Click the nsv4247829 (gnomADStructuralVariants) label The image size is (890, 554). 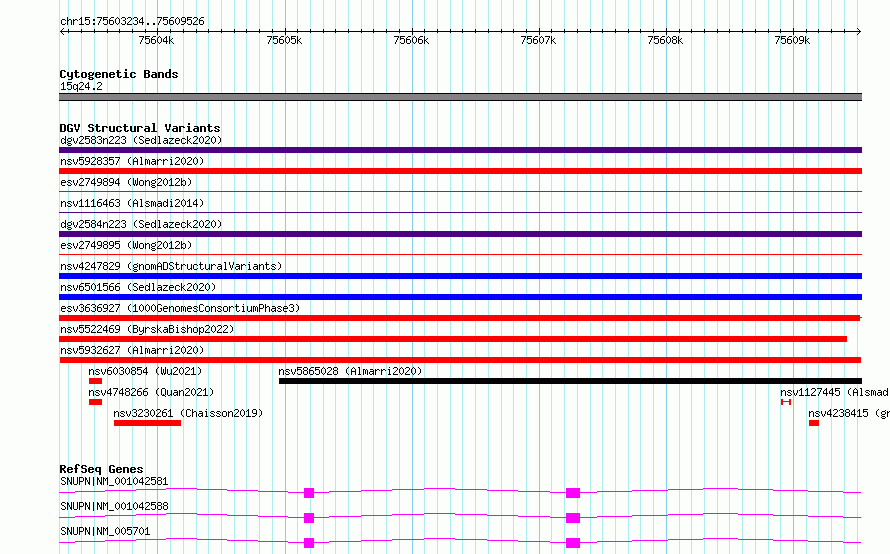click(x=171, y=266)
